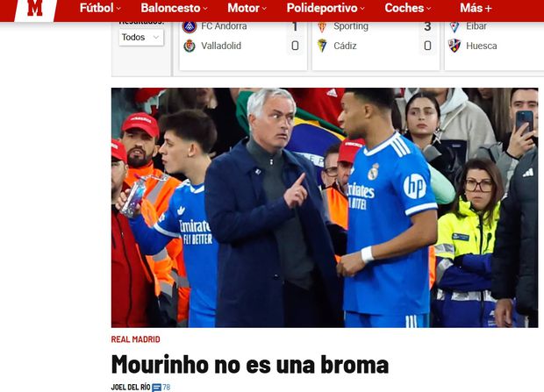Click author name Joel del Río

click(131, 387)
